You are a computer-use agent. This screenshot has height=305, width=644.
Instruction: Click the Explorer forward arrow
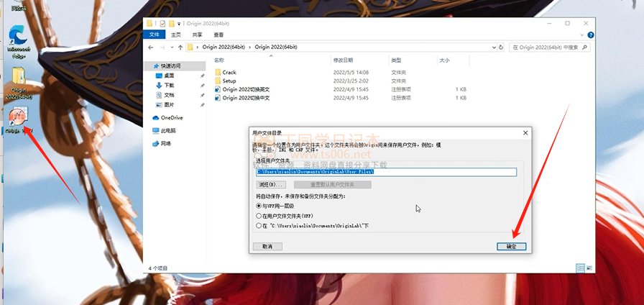pos(162,47)
